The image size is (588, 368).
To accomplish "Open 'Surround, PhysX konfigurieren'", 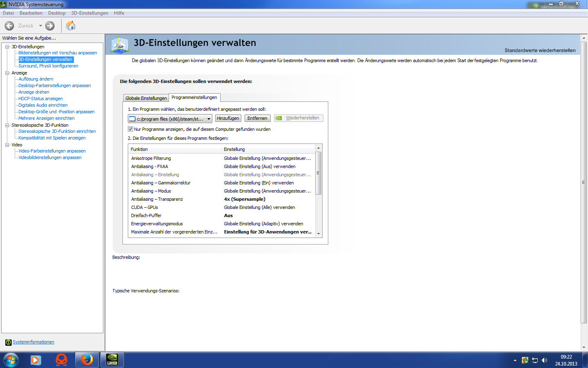I will [x=48, y=66].
